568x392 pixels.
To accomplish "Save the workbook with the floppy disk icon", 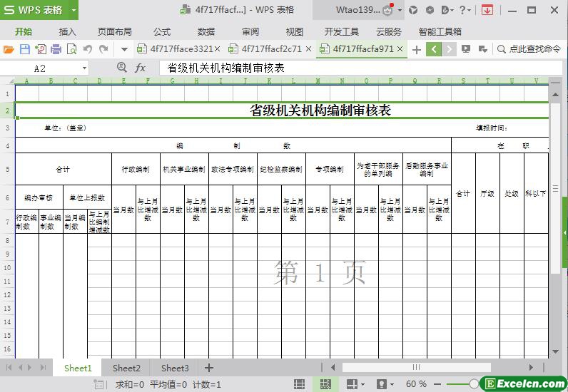I will click(25, 49).
